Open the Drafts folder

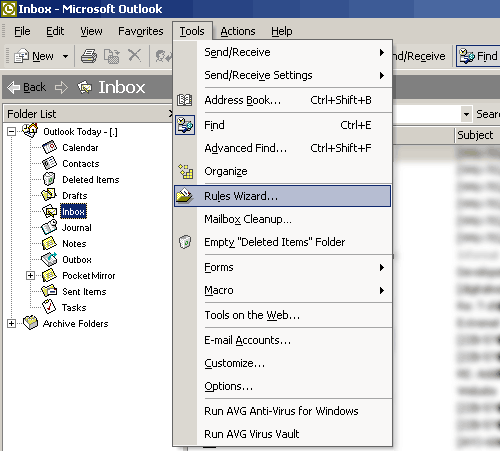pos(75,196)
